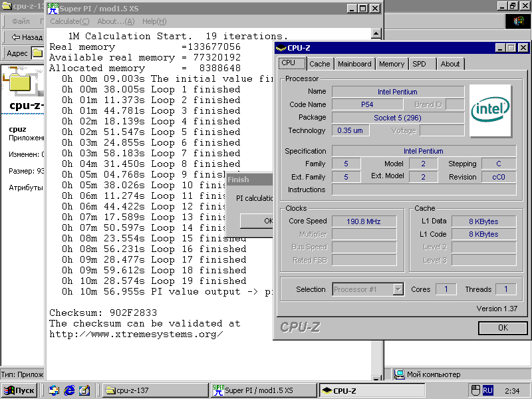This screenshot has width=532, height=399.
Task: Click OK in the Finish dialog
Action: (x=257, y=221)
